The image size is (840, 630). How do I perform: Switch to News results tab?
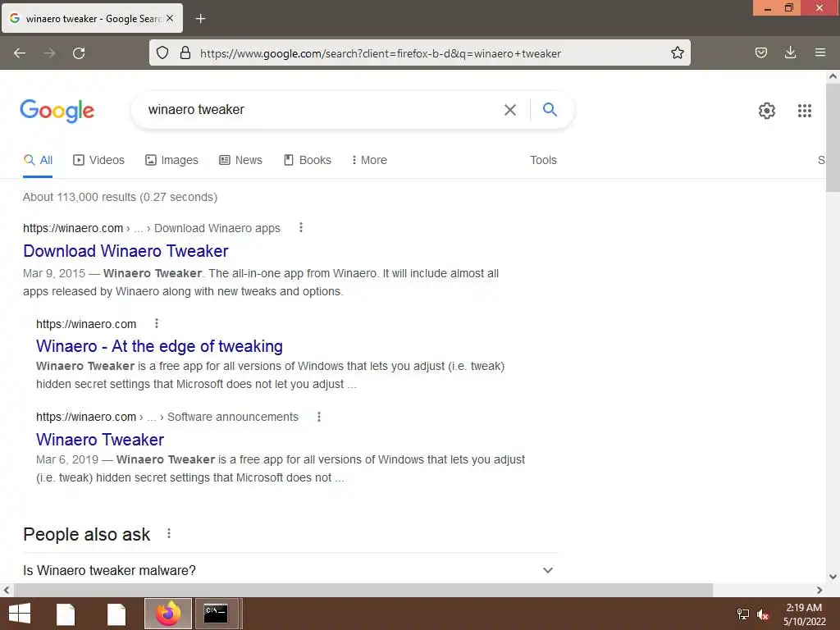pyautogui.click(x=240, y=160)
